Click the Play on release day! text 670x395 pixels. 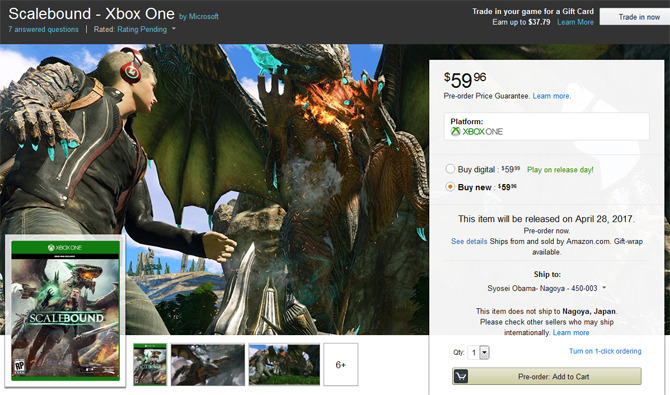560,170
